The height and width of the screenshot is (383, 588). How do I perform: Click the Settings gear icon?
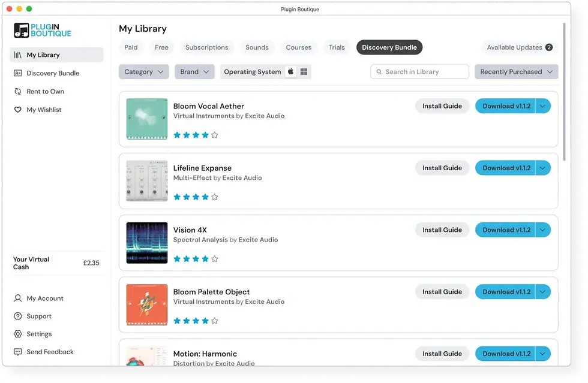click(17, 334)
